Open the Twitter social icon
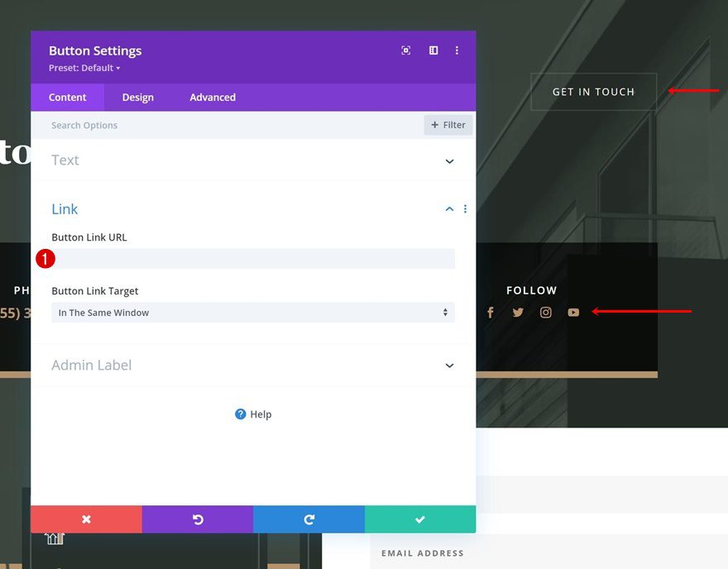The width and height of the screenshot is (728, 569). click(x=518, y=313)
